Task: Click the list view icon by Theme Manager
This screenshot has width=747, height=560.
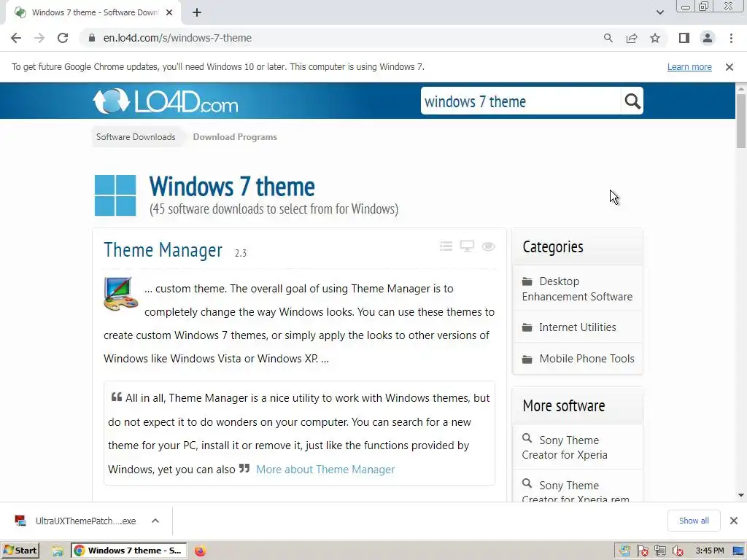Action: (446, 246)
